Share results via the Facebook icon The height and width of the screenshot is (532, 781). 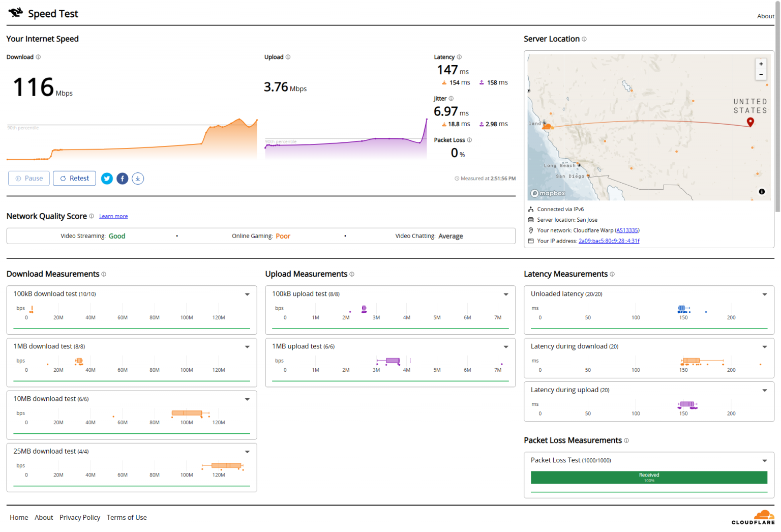(123, 179)
